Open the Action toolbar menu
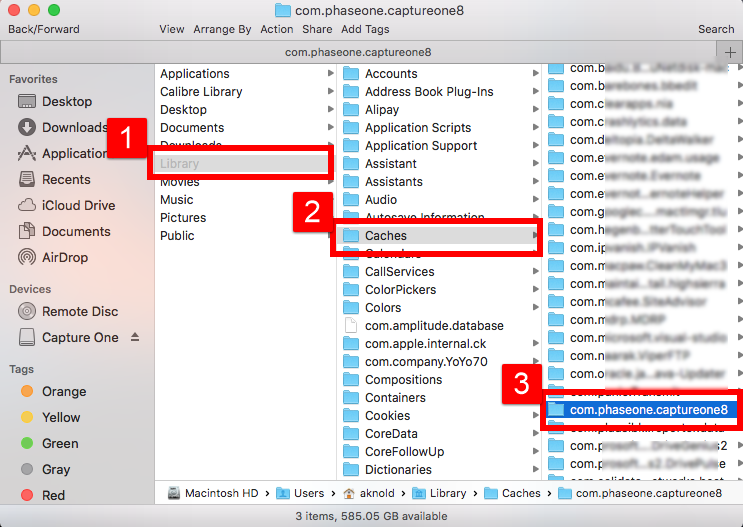The image size is (743, 527). (x=277, y=29)
